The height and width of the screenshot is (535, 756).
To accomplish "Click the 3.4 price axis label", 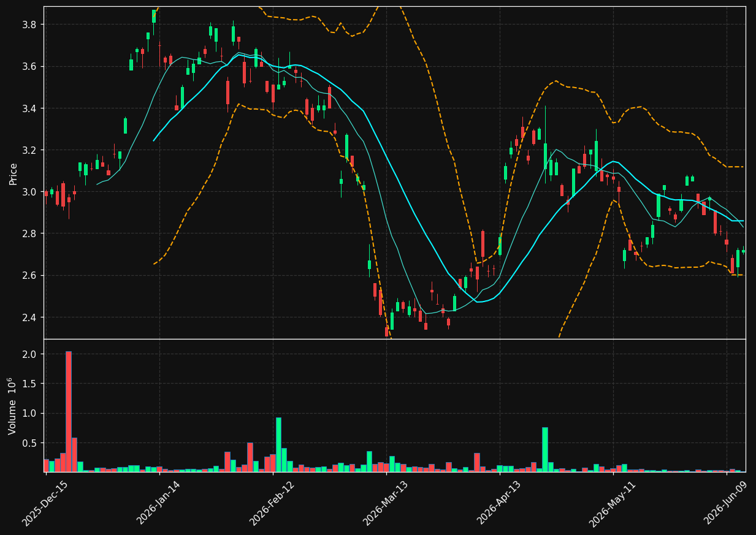I will pyautogui.click(x=30, y=108).
